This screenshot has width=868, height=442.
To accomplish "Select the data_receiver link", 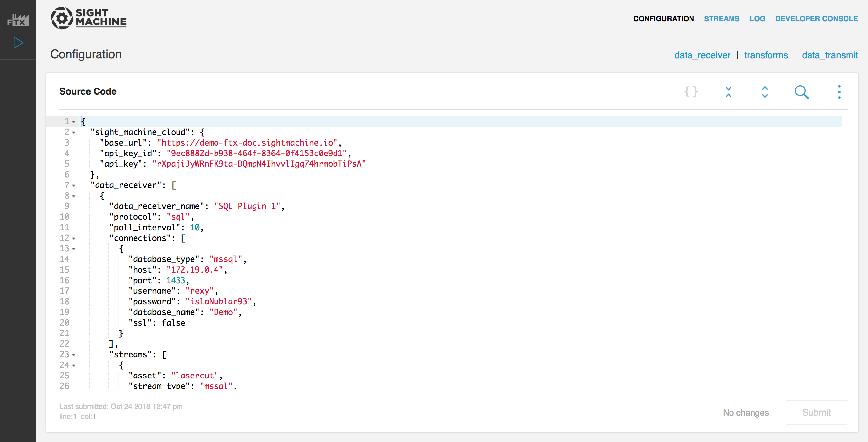I will pos(702,55).
